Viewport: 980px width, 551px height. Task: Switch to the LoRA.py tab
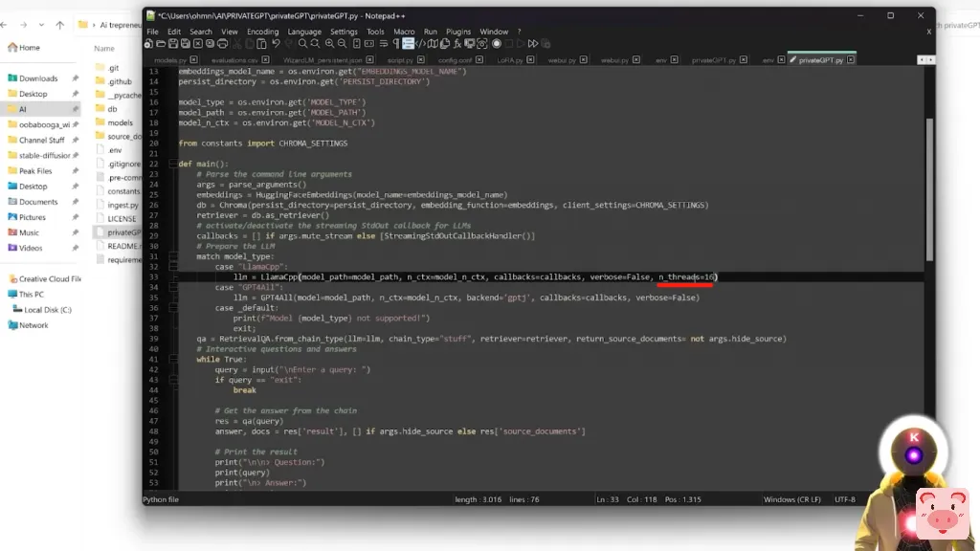[x=510, y=60]
